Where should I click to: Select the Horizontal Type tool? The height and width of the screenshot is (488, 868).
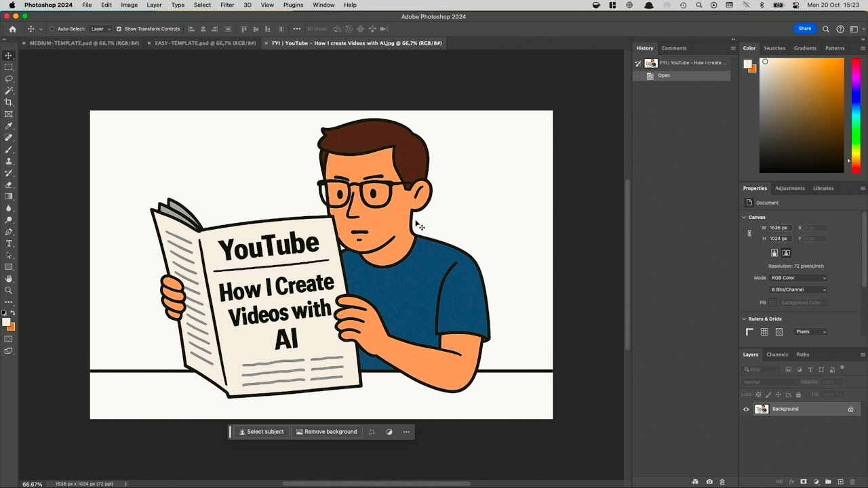9,243
